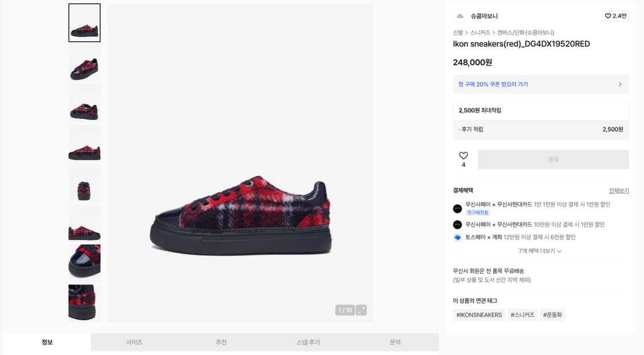Open the 스니커즈 breadcrumb link

coord(480,33)
